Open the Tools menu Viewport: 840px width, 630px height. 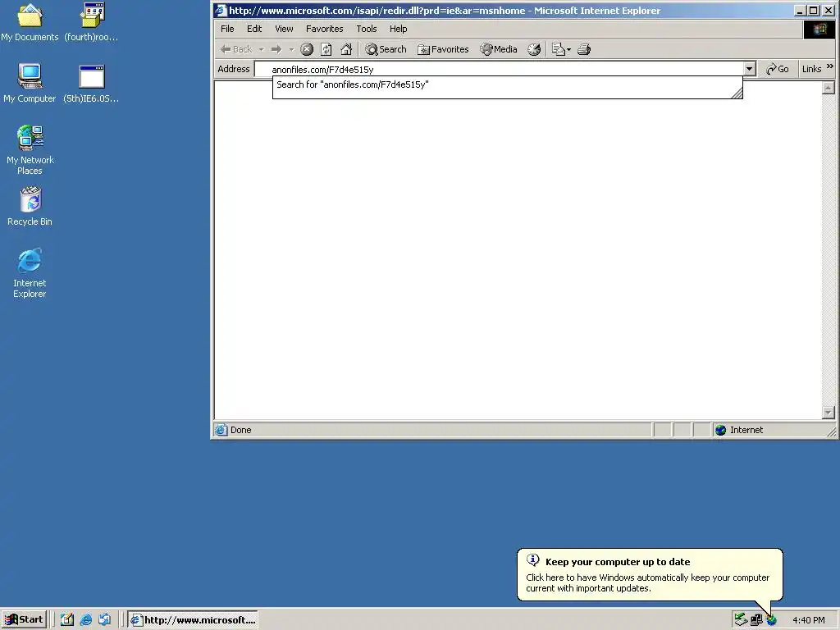coord(367,29)
